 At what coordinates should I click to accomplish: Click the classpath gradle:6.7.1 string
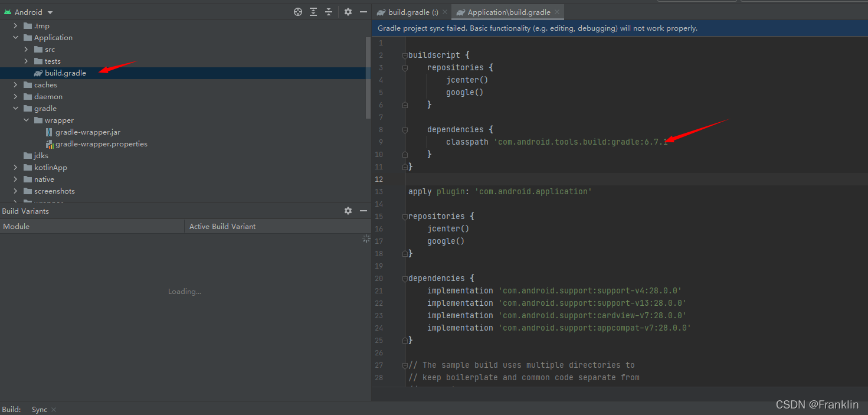coord(581,142)
